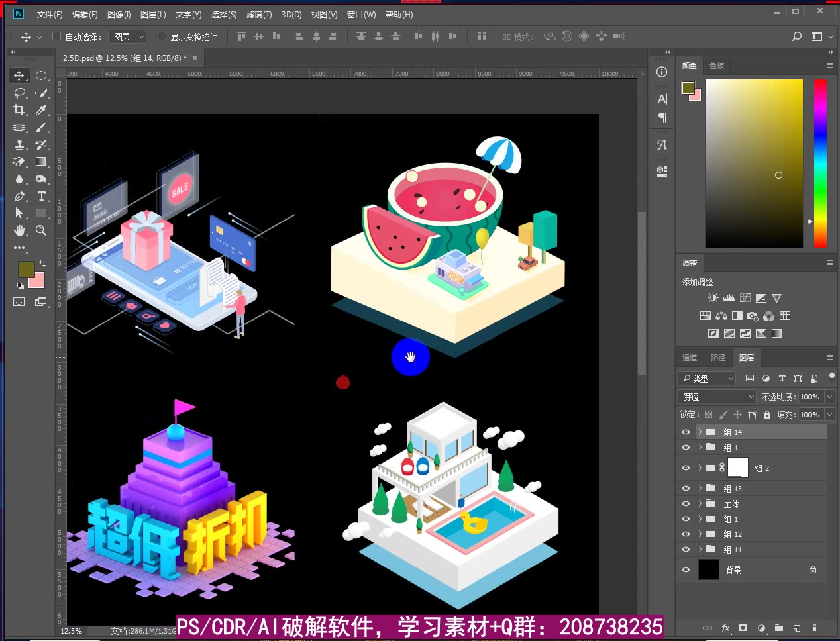Select the Zoom tool in the toolbar
Screen dimensions: 840x641
coord(40,230)
